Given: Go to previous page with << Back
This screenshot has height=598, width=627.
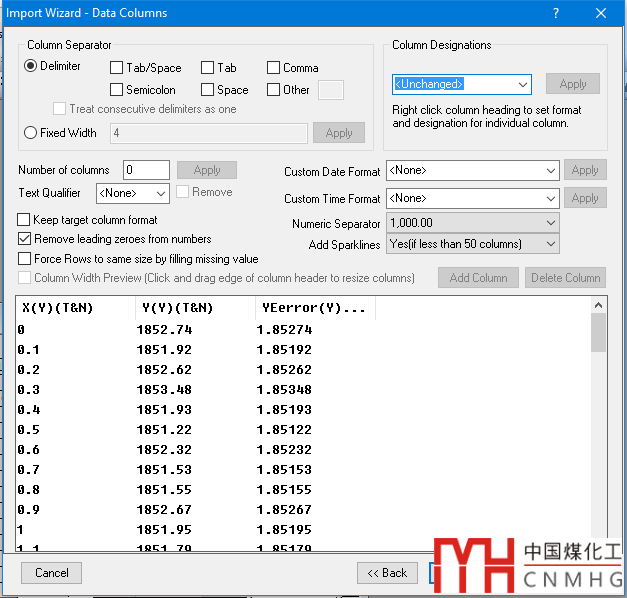Looking at the screenshot, I should (387, 573).
